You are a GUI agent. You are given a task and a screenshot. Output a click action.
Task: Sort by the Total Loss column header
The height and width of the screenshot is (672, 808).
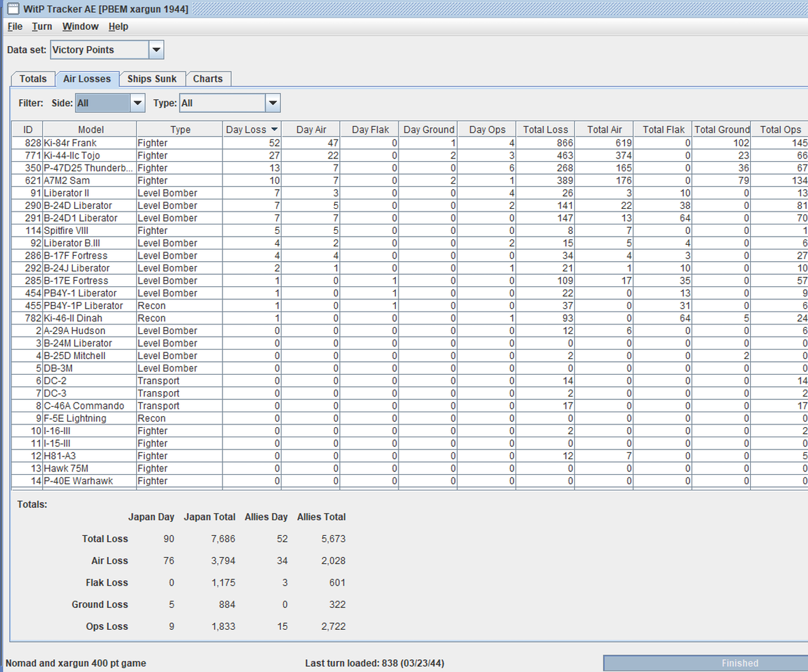pyautogui.click(x=545, y=129)
